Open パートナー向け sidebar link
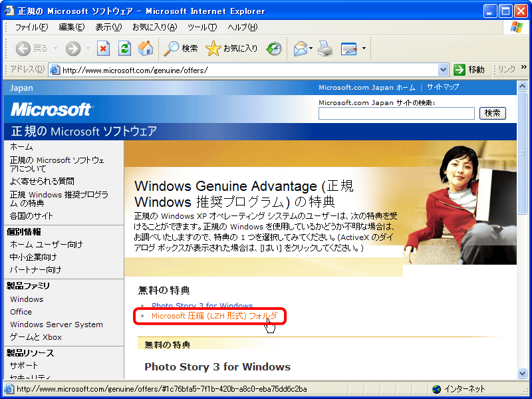This screenshot has height=399, width=532. [x=36, y=270]
